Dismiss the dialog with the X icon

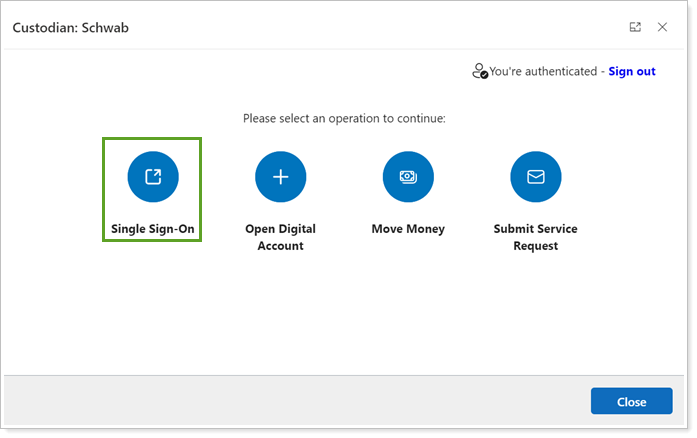[662, 27]
